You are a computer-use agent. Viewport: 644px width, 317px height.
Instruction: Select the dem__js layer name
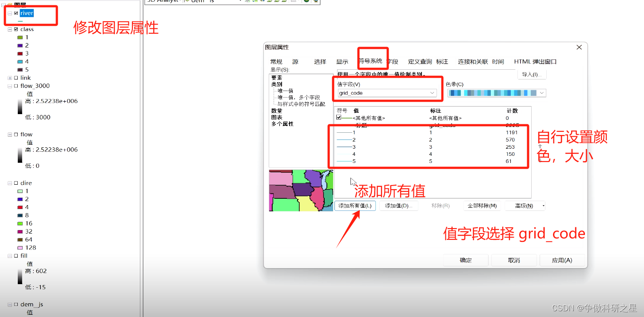pos(32,305)
